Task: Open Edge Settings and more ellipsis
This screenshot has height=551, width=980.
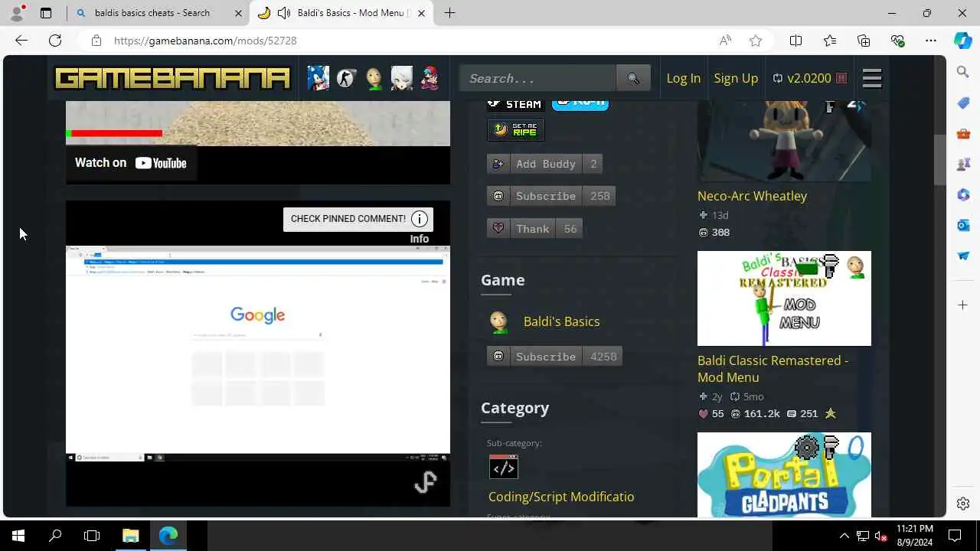Action: point(931,41)
